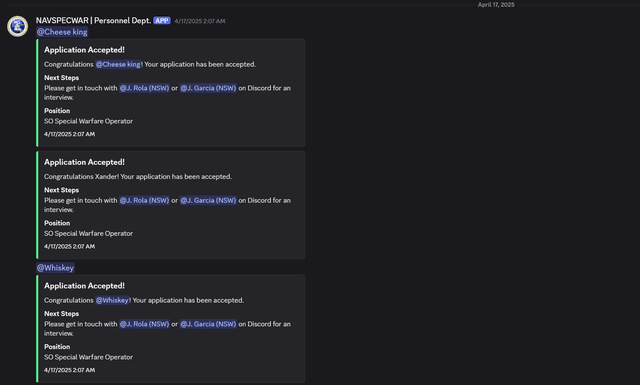
Task: Click the @Whiskey mention inside the Congratulations line
Action: tap(112, 300)
